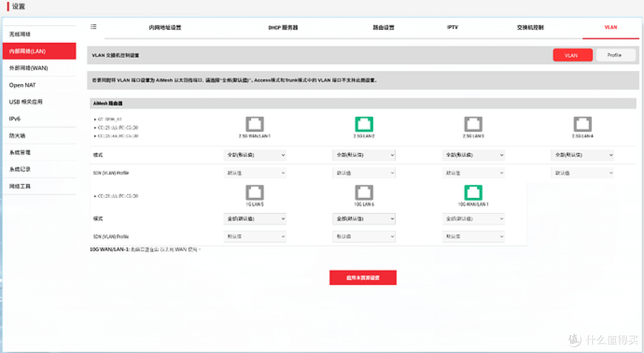Switch to the IPTV tab
Viewport: 644px width, 353px height.
coord(452,27)
